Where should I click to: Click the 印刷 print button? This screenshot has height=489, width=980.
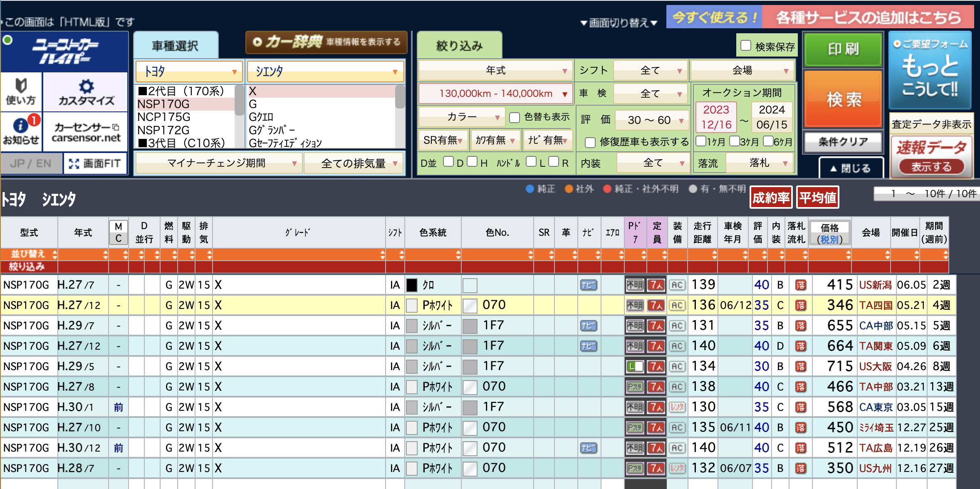point(843,49)
